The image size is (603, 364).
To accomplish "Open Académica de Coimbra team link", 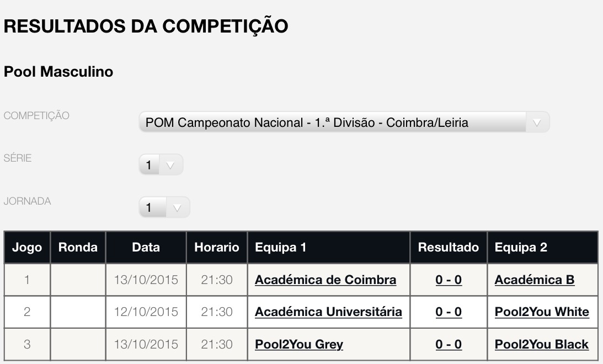I will coord(325,280).
